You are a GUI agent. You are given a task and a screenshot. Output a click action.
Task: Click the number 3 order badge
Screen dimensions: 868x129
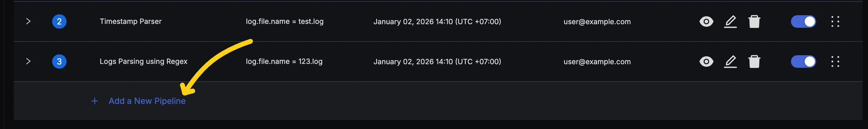(x=59, y=62)
